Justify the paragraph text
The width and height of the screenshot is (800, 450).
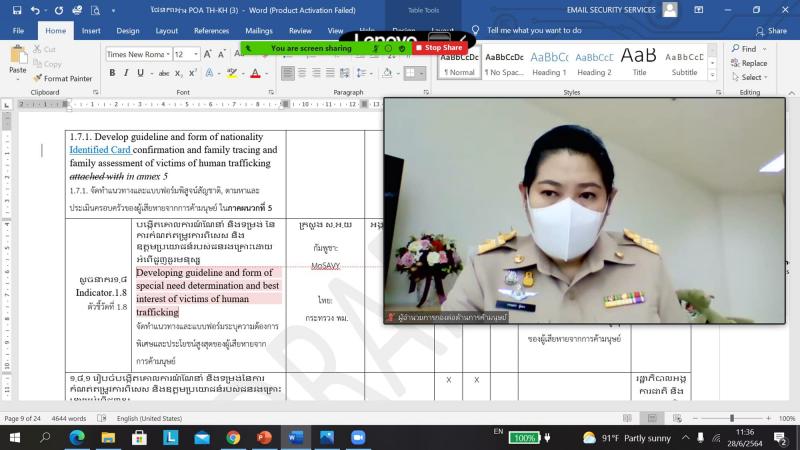330,73
